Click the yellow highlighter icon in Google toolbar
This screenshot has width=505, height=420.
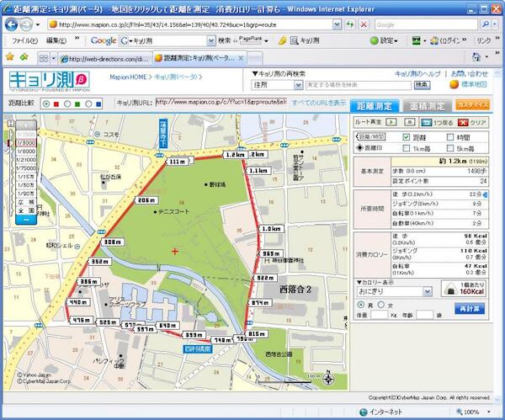283,41
